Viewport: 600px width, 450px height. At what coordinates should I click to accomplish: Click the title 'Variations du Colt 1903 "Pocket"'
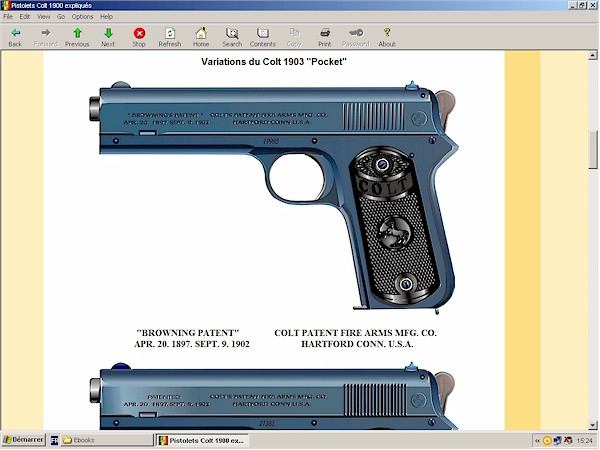click(x=274, y=62)
